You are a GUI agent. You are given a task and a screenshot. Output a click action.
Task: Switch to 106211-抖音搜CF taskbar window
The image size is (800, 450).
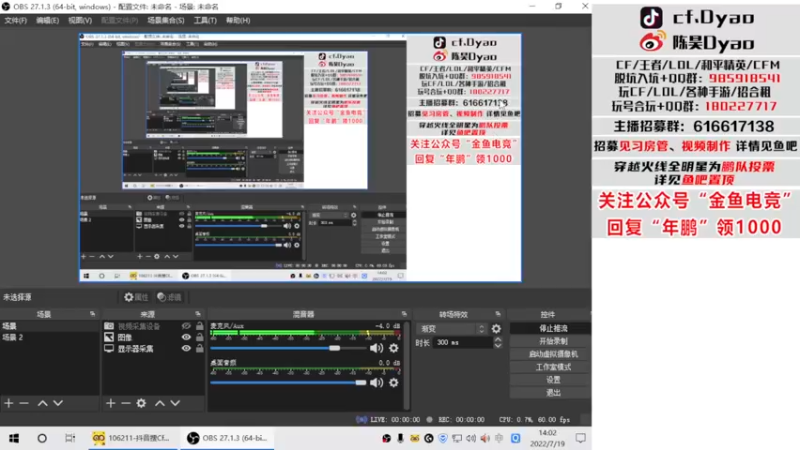pos(132,438)
